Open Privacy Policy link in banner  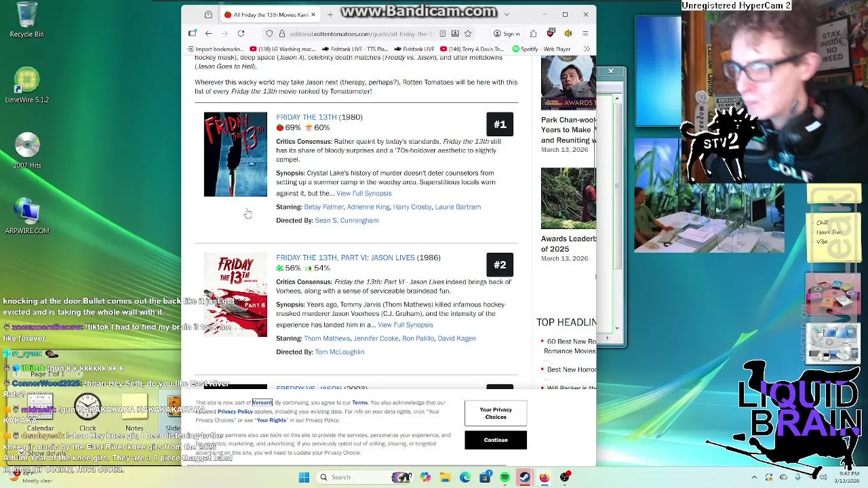(x=235, y=411)
